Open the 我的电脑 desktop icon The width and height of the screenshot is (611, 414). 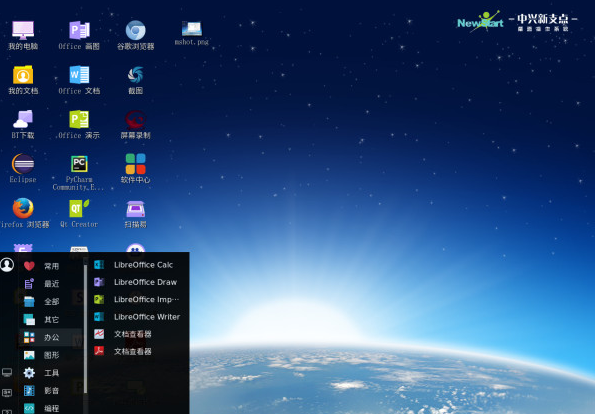click(x=23, y=35)
